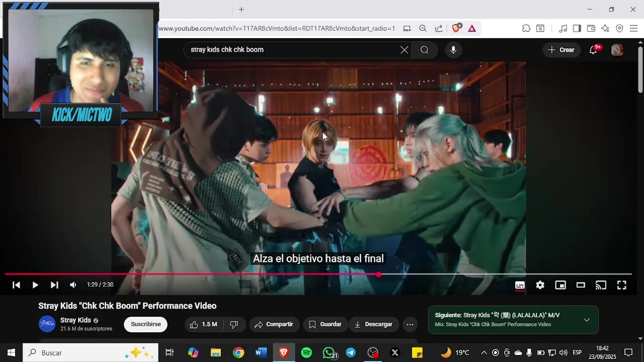Screen dimensions: 644x362
Task: Open a new browser tab
Action: coord(242,10)
